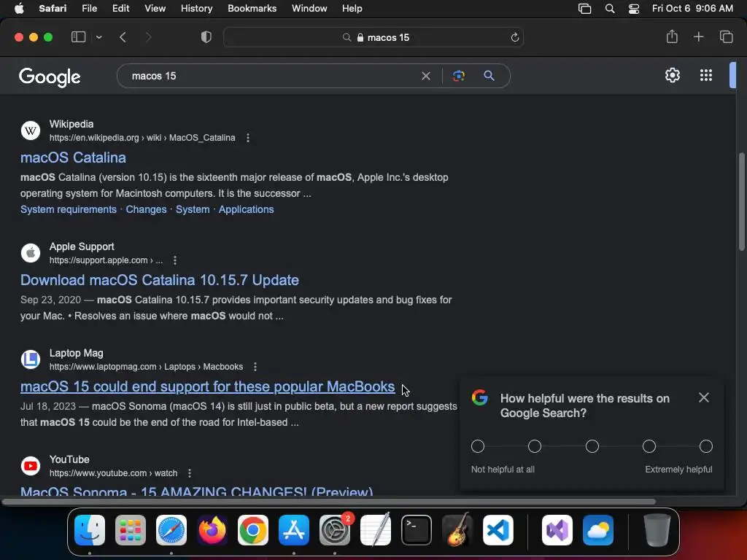The image size is (747, 560).
Task: Click the horizontal page scrollbar
Action: pyautogui.click(x=329, y=502)
